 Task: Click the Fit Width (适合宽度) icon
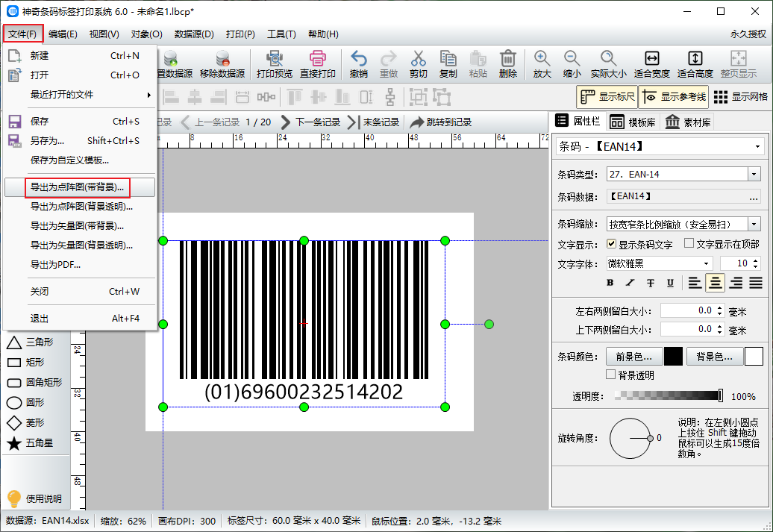click(x=651, y=64)
